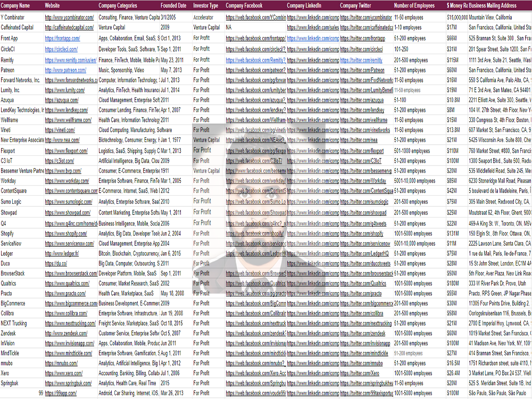Open Twitter link for Shopify

pyautogui.click(x=361, y=234)
